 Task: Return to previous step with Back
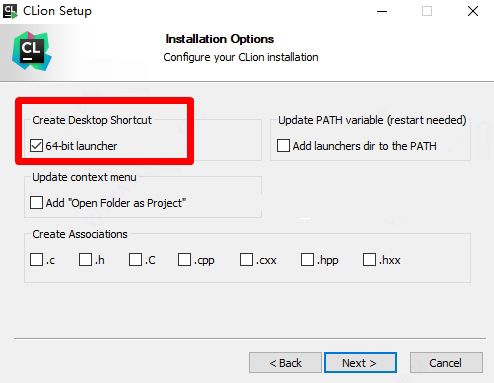click(285, 362)
